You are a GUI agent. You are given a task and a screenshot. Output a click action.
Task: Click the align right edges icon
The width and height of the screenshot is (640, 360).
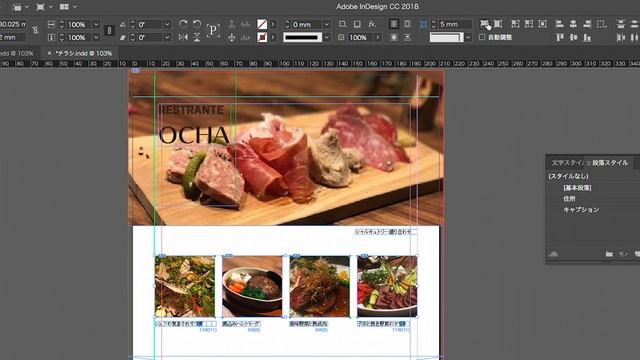pos(587,24)
